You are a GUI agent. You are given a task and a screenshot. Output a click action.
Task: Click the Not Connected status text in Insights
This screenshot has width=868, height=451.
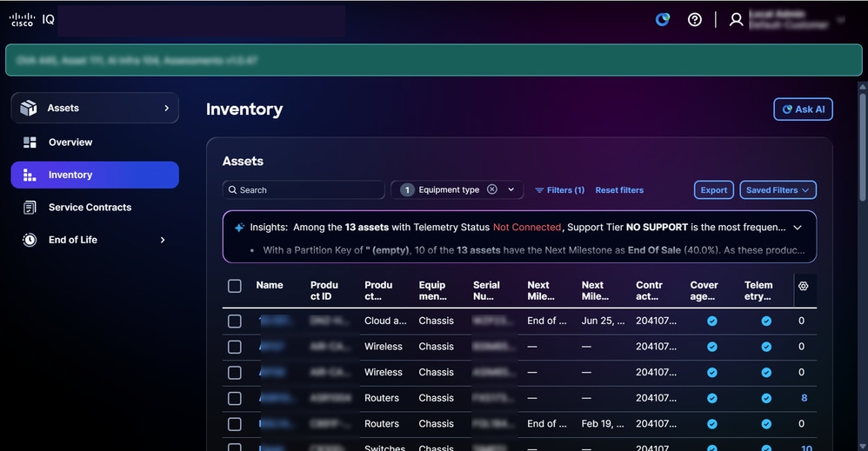click(x=527, y=228)
